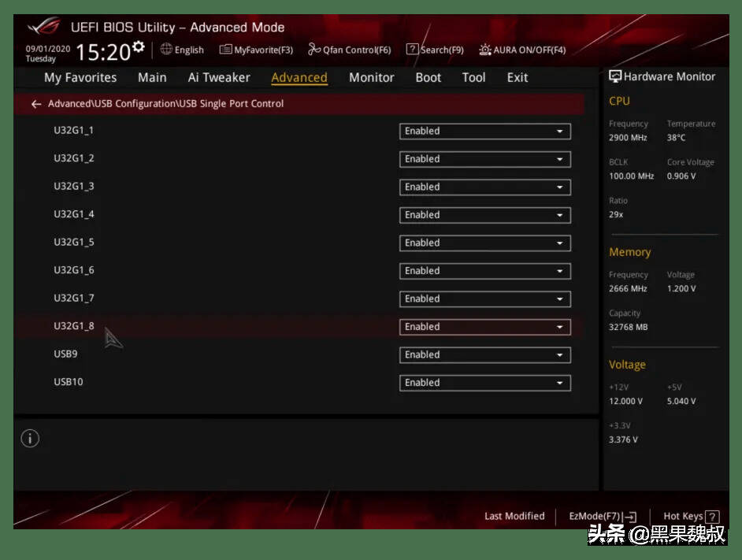
Task: Open MyFavorite(F3)
Action: [x=257, y=50]
